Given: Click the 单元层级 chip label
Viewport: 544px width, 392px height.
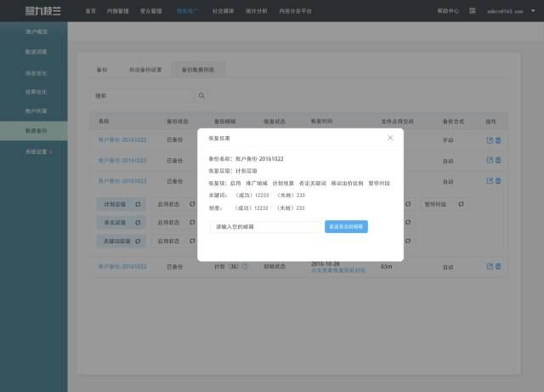Looking at the screenshot, I should (x=115, y=222).
